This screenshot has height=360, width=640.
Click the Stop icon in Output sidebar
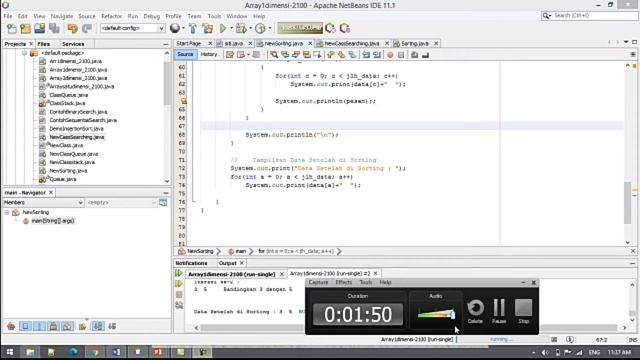pyautogui.click(x=179, y=295)
